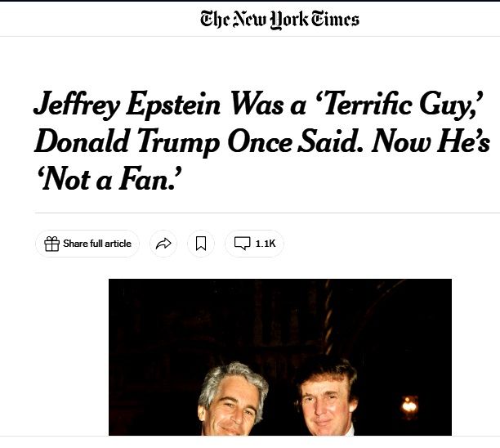Click the New York Times logo
The height and width of the screenshot is (448, 500).
279,19
